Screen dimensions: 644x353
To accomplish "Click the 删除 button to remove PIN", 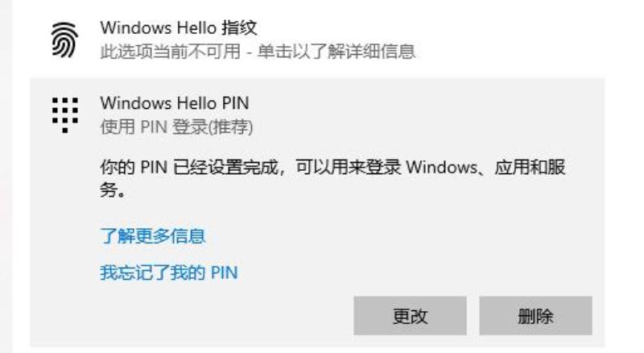I will point(535,316).
